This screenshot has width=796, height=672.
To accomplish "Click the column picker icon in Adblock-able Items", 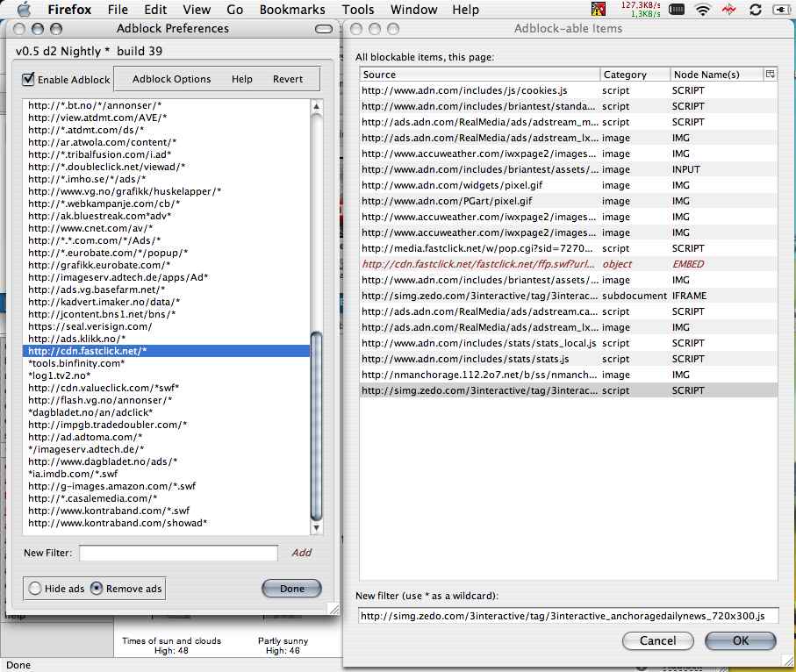I will (770, 74).
